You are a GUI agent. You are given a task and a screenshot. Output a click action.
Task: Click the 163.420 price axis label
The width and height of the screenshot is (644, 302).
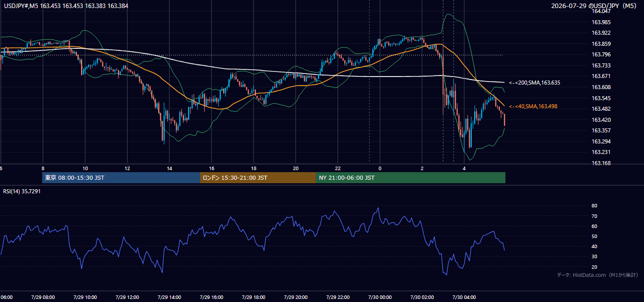[x=601, y=120]
